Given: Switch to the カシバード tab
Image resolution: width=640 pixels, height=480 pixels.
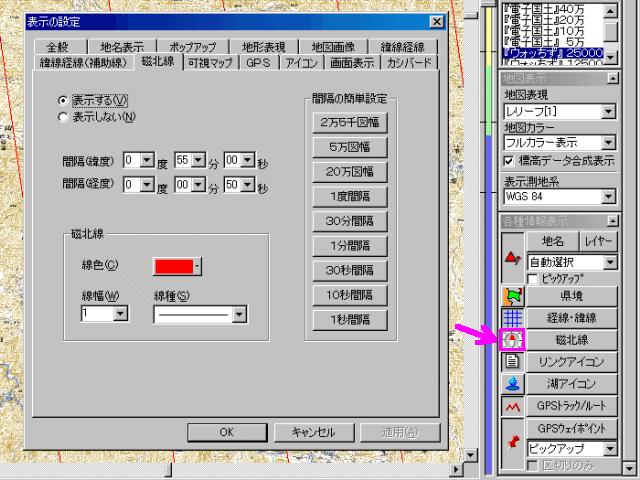Looking at the screenshot, I should (x=409, y=62).
